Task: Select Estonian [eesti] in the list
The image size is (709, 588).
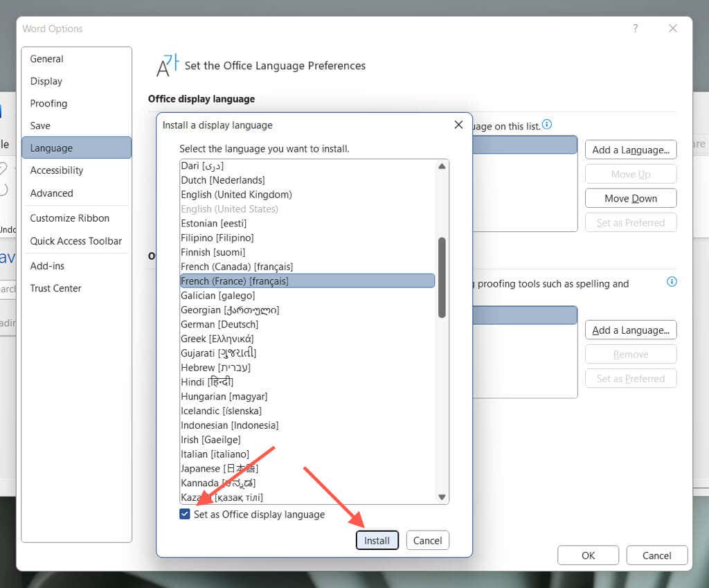Action: click(307, 224)
